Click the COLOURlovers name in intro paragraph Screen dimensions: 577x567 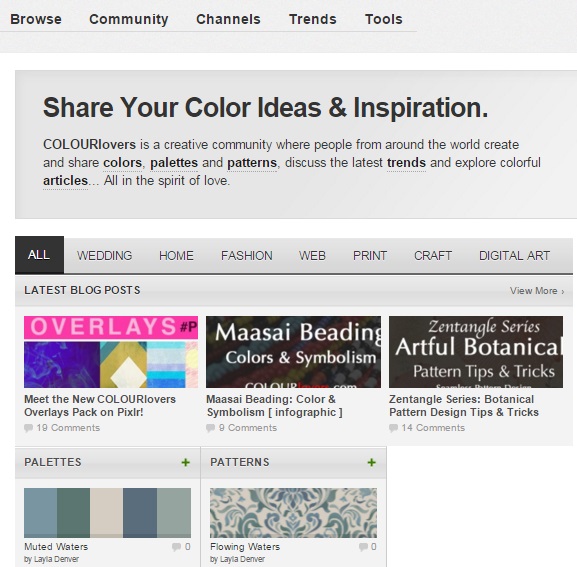[x=89, y=145]
